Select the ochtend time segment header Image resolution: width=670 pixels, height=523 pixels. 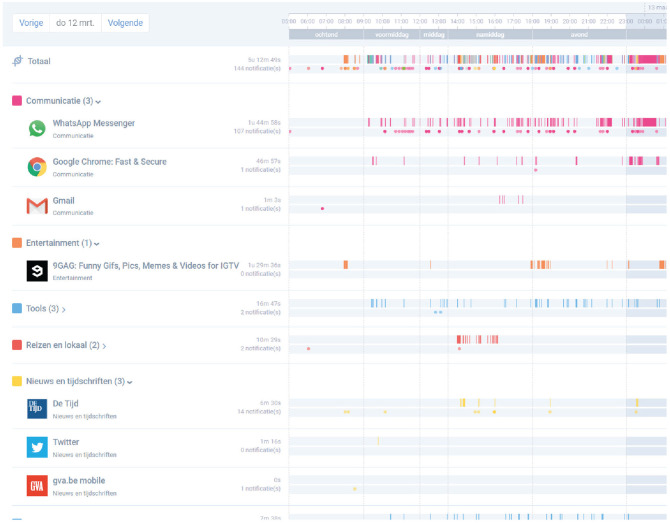(326, 34)
